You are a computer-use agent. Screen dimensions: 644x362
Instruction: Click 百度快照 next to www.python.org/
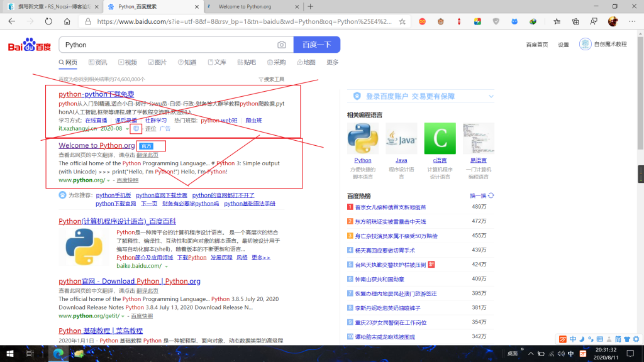(127, 180)
